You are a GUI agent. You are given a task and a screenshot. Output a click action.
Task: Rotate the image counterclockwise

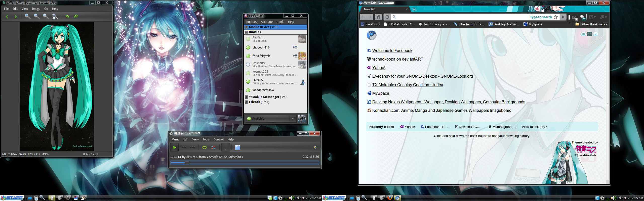click(67, 17)
